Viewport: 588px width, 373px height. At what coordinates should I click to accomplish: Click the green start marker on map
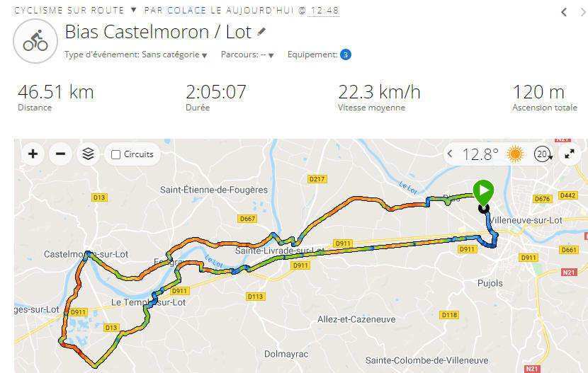483,192
